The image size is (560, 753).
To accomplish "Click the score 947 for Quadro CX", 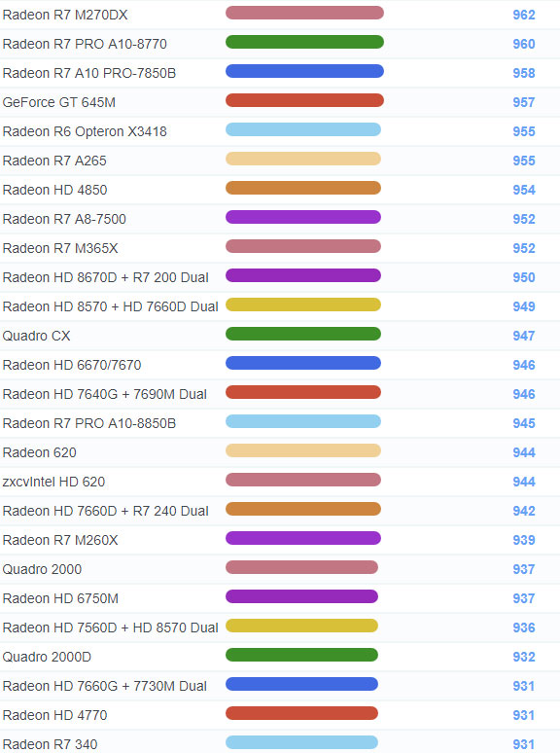I will (523, 336).
